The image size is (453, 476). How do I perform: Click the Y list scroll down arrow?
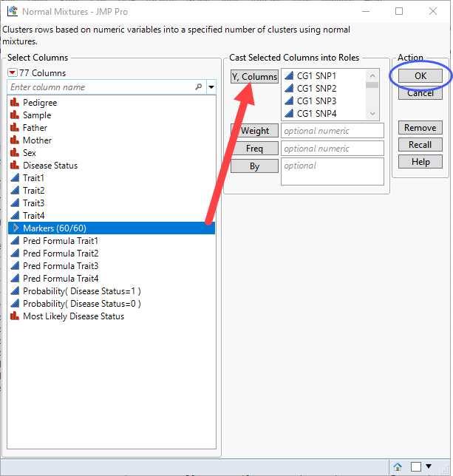click(372, 114)
